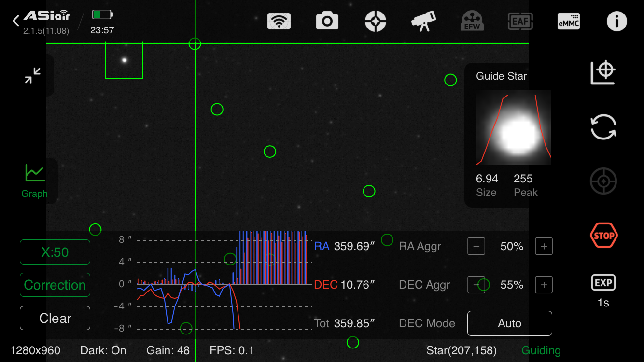
Task: Click the 1280x960 resolution text
Action: pos(35,350)
